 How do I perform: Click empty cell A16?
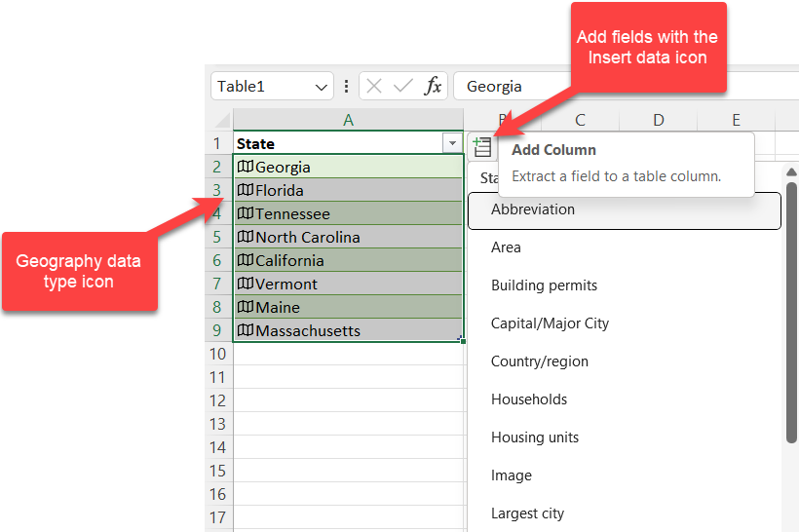pyautogui.click(x=349, y=494)
